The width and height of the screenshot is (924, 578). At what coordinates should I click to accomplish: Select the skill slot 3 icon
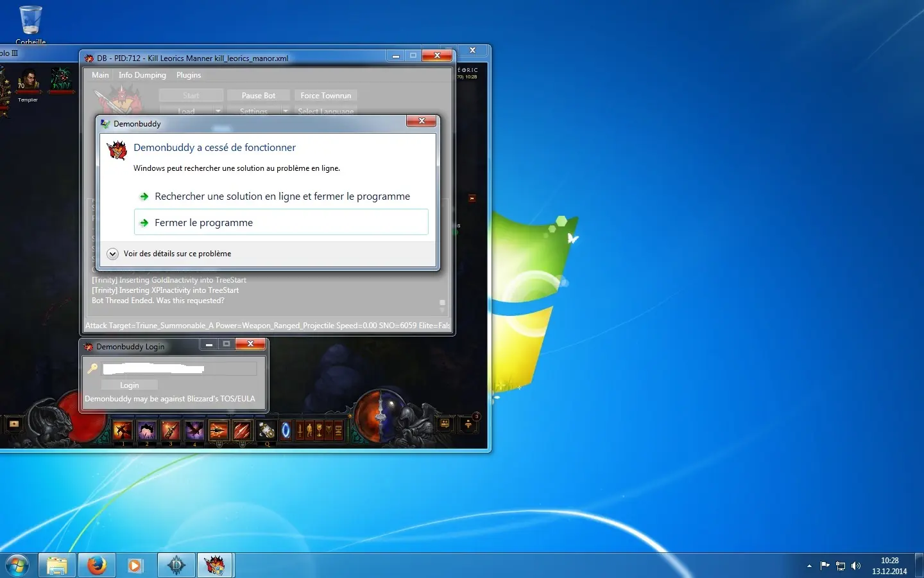171,430
